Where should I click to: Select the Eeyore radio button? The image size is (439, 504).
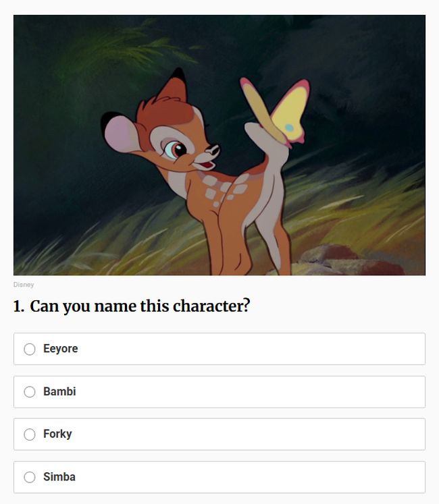pos(30,349)
